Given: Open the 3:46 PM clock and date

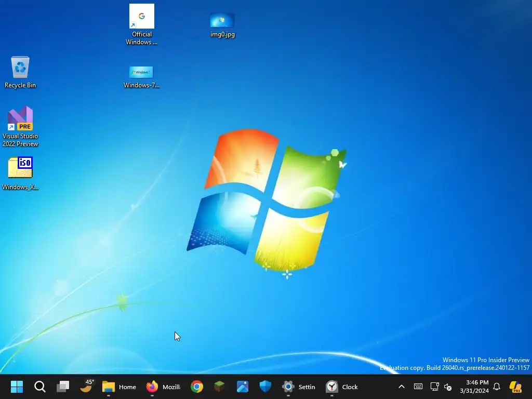Looking at the screenshot, I should (474, 387).
